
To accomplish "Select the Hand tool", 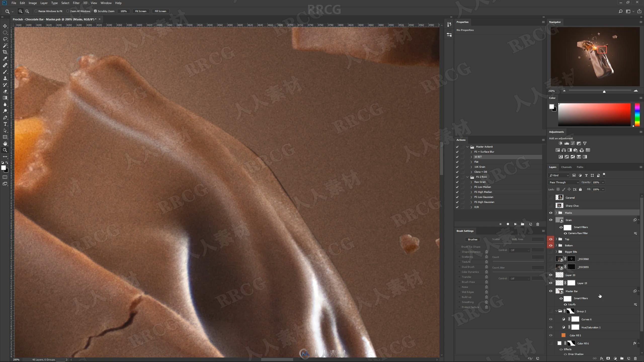I will point(5,144).
